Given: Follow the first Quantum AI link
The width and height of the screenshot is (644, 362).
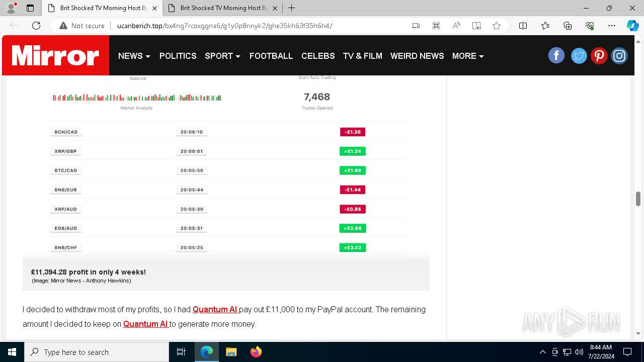Looking at the screenshot, I should (215, 309).
